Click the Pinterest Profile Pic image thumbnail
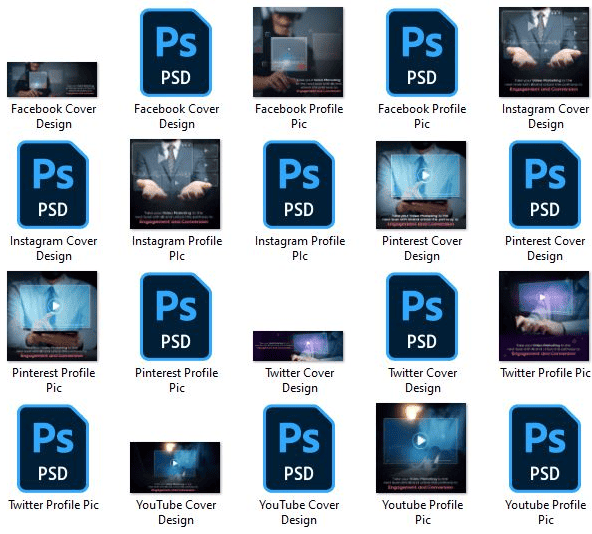This screenshot has height=534, width=592. (52, 316)
